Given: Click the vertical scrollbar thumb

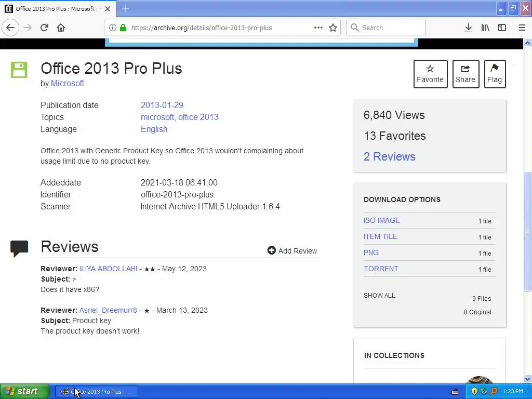Looking at the screenshot, I should coord(528,231).
